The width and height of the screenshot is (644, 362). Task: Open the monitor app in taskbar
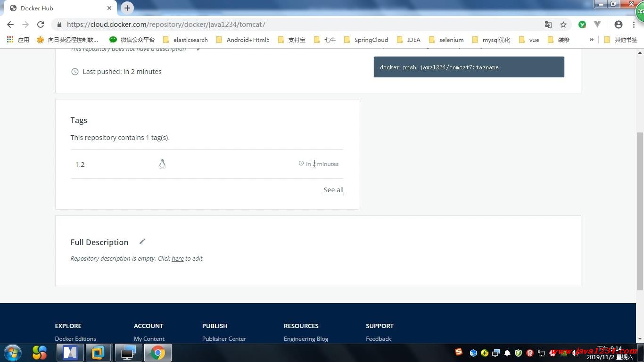(128, 353)
